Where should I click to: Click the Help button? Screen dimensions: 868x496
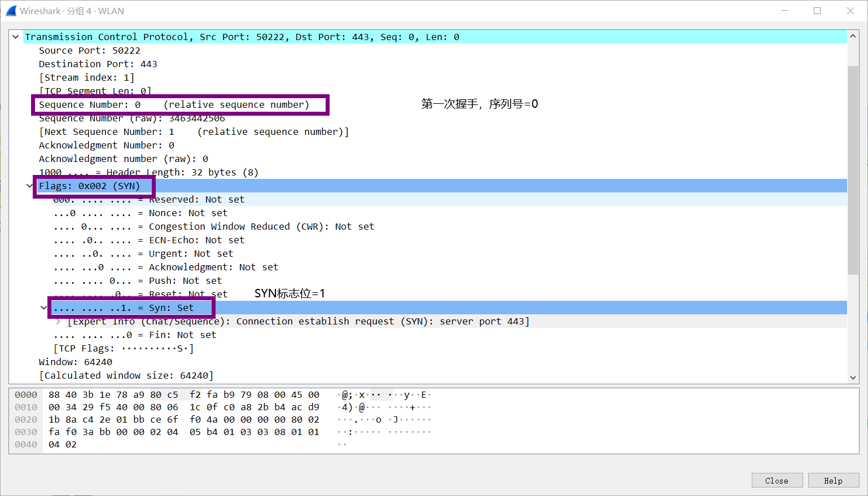[x=833, y=480]
